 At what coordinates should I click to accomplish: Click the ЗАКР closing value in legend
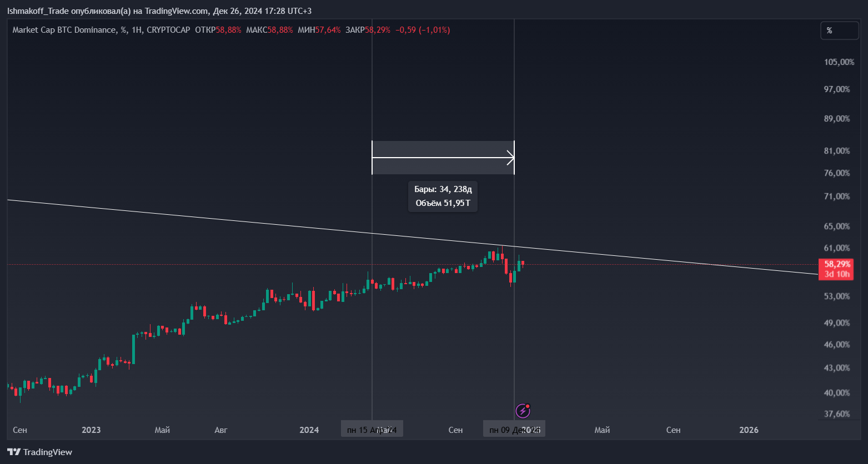tap(378, 30)
